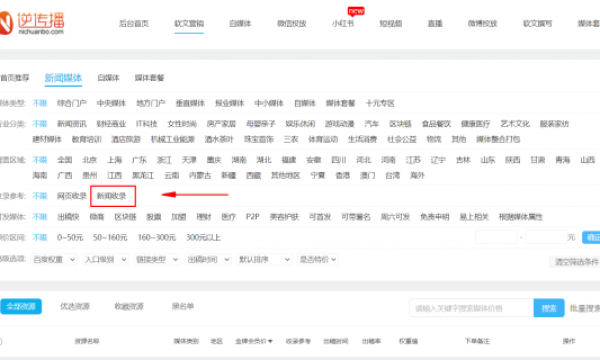This screenshot has height=360, width=600.
Task: Select 综合门户 media type filter
Action: point(72,103)
